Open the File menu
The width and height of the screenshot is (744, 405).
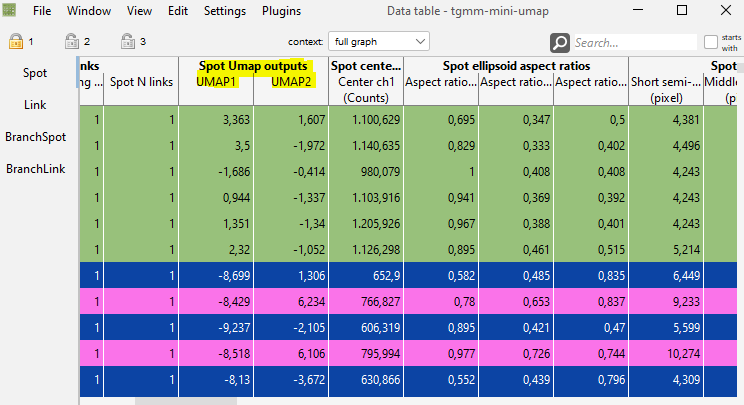point(42,10)
